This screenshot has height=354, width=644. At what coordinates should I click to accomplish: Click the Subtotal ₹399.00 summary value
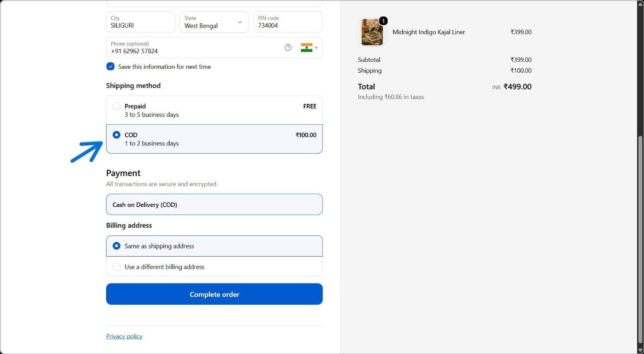521,60
